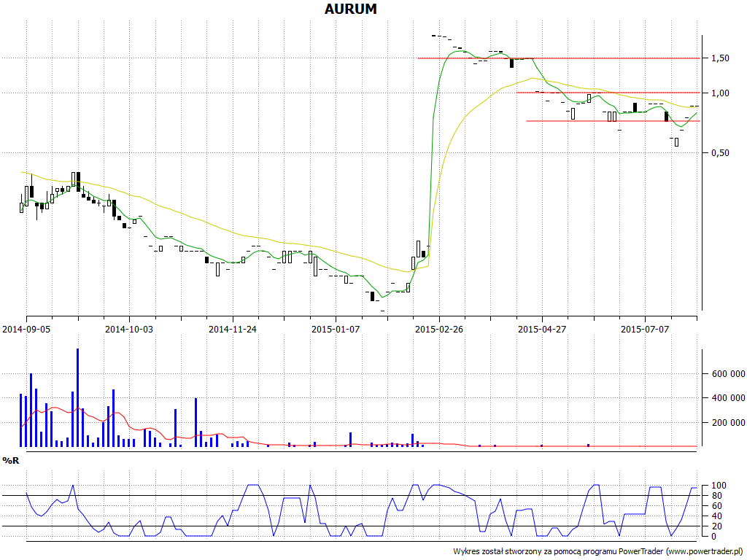Click the 60 level on %R axis
Viewport: 747px width, 560px height.
click(716, 506)
